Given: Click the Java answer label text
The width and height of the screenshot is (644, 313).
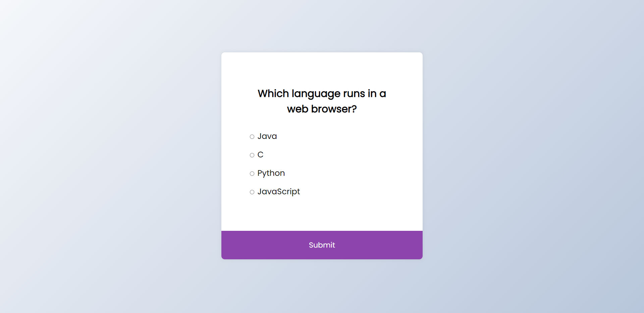Looking at the screenshot, I should pos(267,136).
